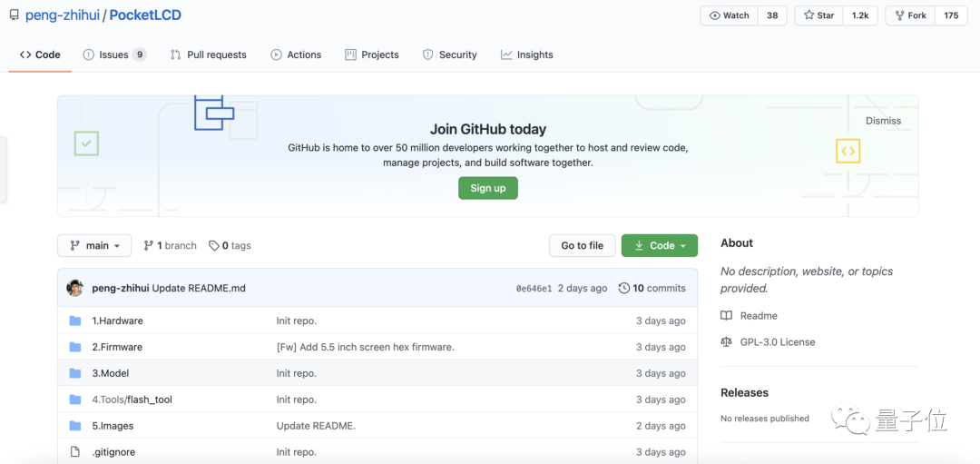Expand the green Code download dropdown
980x464 pixels.
pos(660,246)
